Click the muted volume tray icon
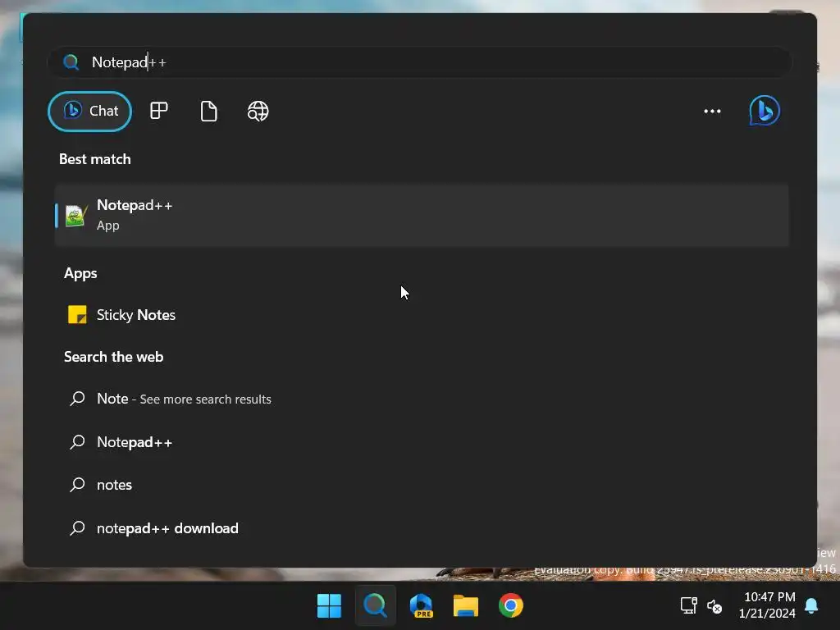Image resolution: width=840 pixels, height=630 pixels. [x=714, y=606]
